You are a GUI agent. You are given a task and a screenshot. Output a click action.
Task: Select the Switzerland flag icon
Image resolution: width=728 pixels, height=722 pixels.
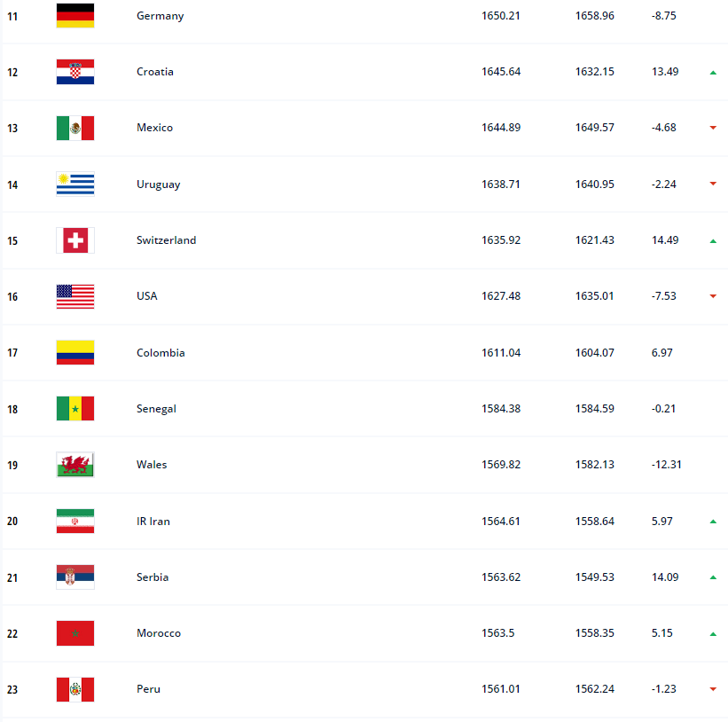pos(75,240)
